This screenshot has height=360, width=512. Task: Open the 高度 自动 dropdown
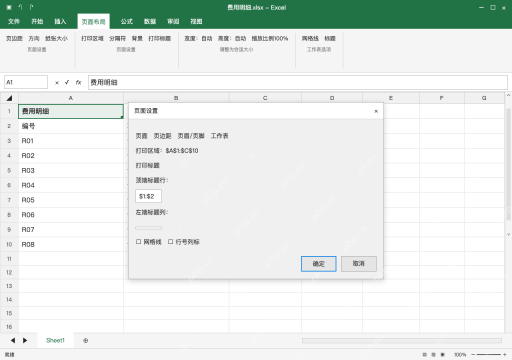pos(232,39)
